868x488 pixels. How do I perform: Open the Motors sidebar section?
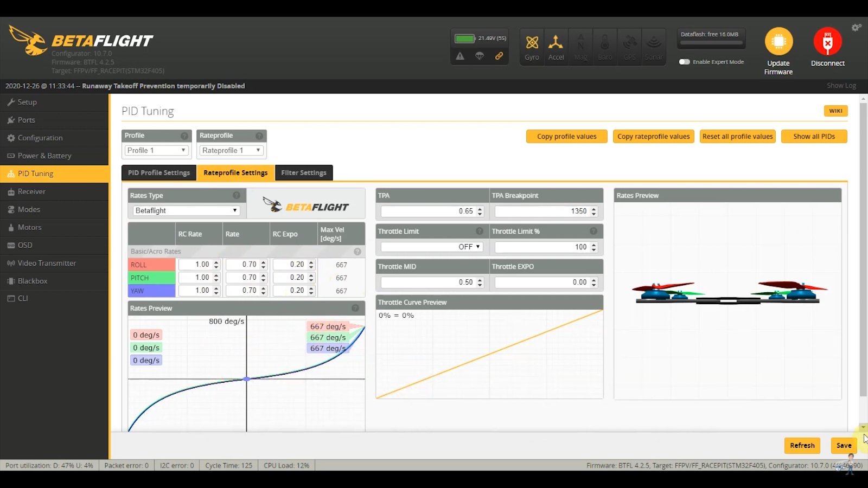(54, 227)
